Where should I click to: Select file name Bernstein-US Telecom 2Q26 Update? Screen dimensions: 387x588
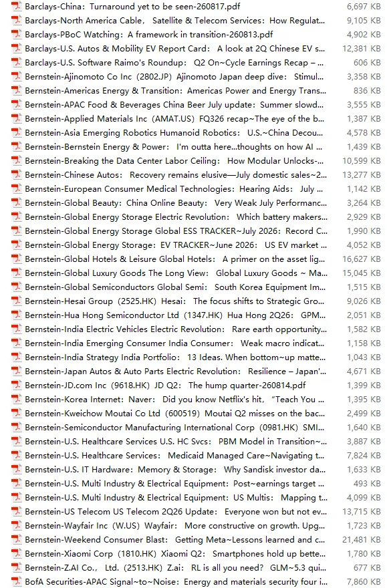(176, 512)
